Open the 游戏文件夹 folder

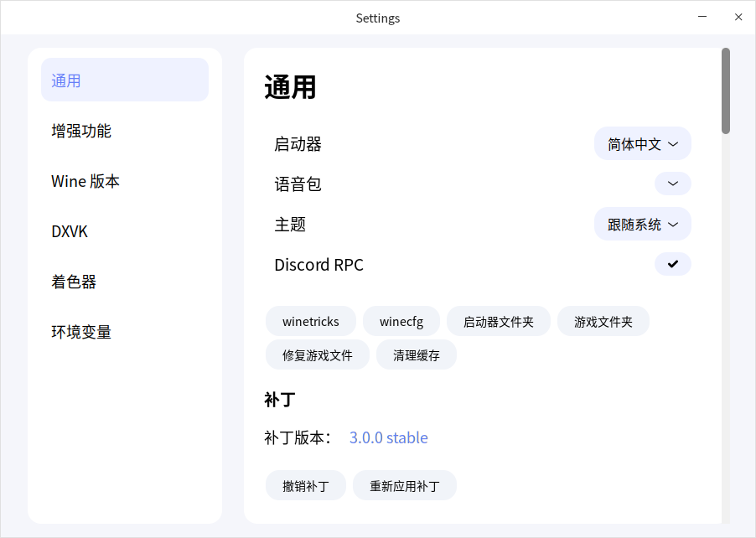pos(603,321)
